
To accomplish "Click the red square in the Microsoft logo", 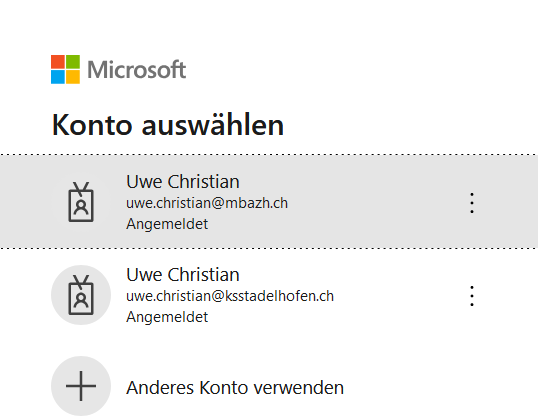I will click(x=58, y=62).
